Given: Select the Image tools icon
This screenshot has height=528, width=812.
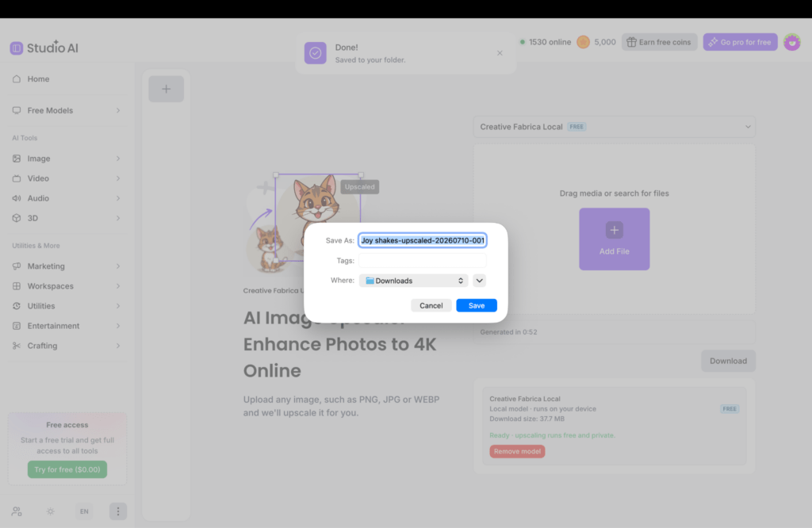Looking at the screenshot, I should coord(17,159).
